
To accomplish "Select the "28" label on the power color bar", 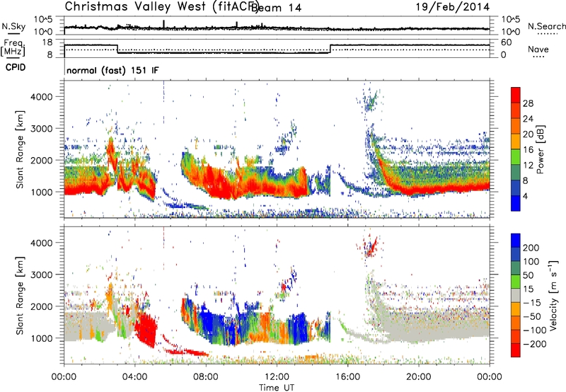I will [528, 103].
